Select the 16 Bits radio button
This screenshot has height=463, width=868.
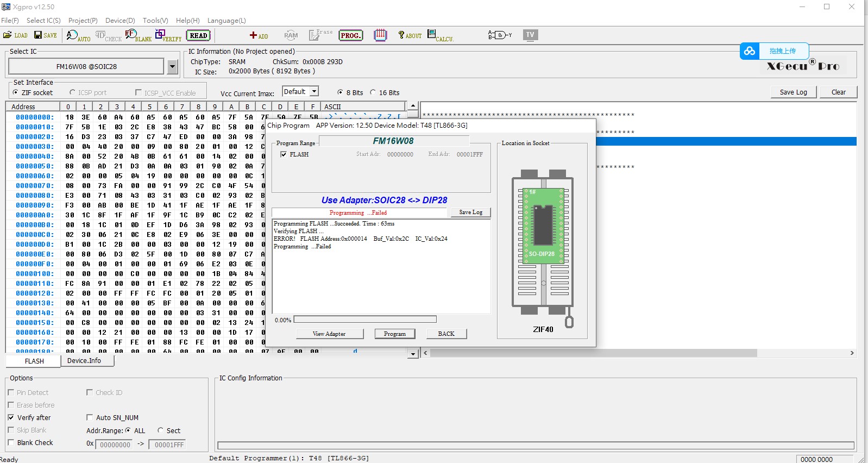click(x=373, y=92)
